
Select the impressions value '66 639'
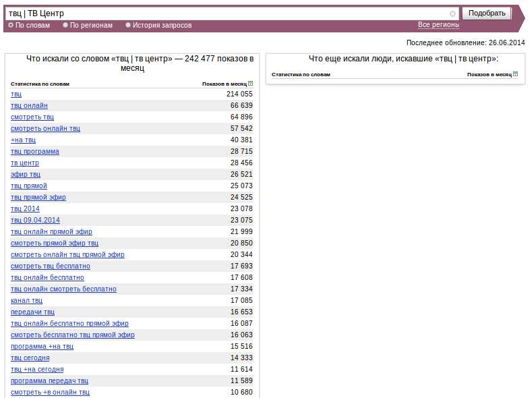[241, 105]
